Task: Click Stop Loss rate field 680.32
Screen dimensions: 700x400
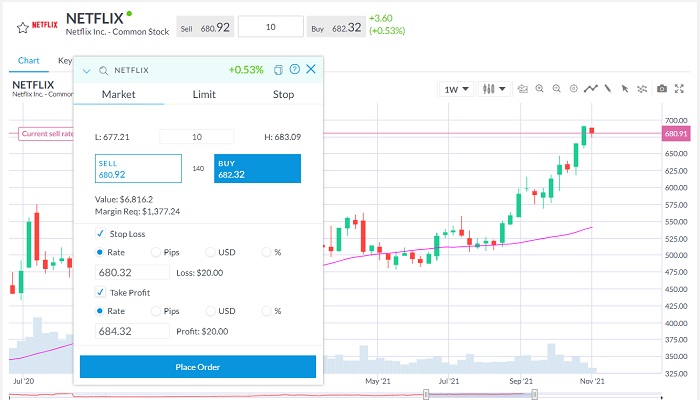Action: click(132, 272)
